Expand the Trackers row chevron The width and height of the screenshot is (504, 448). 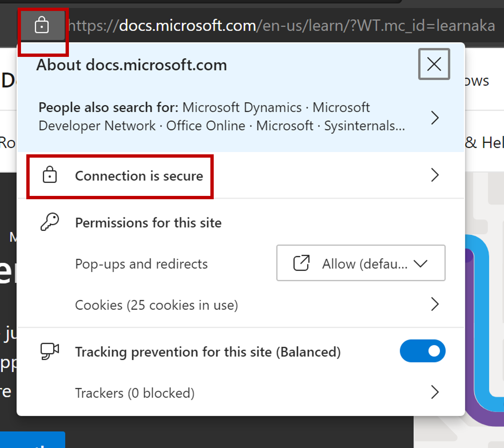tap(435, 392)
